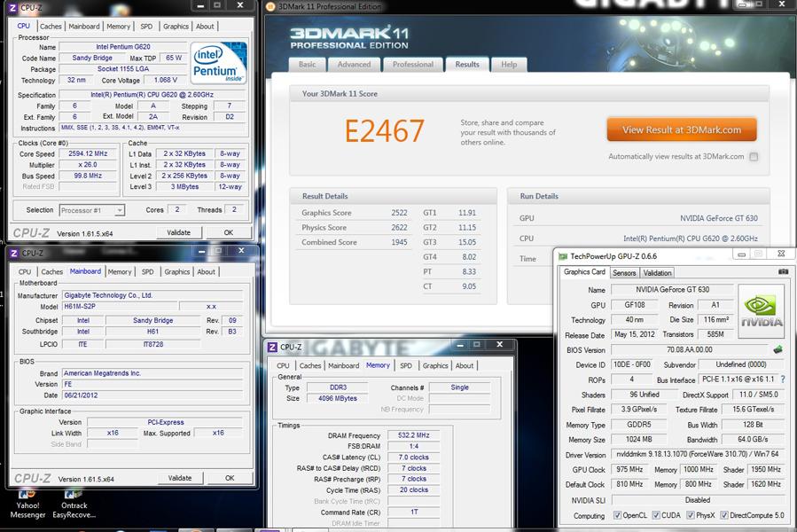This screenshot has width=797, height=532.
Task: Open the Ontrack EasyRecovery desktop shortcut
Action: (x=74, y=504)
